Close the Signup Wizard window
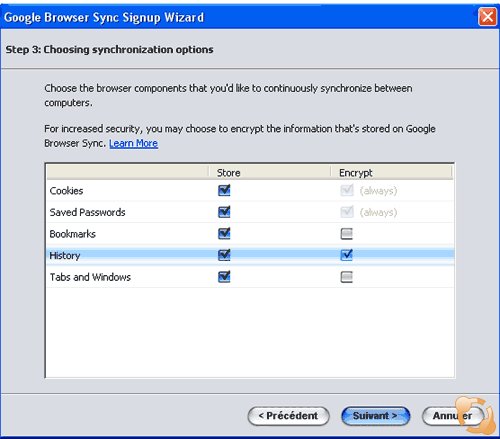The height and width of the screenshot is (439, 500). (487, 17)
